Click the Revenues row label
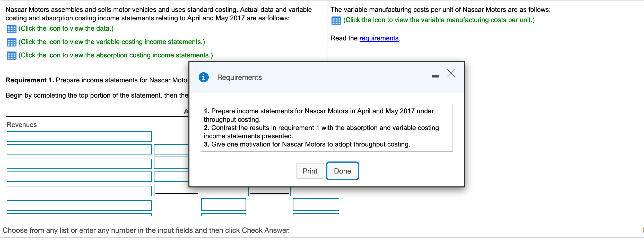The width and height of the screenshot is (644, 241). click(22, 125)
